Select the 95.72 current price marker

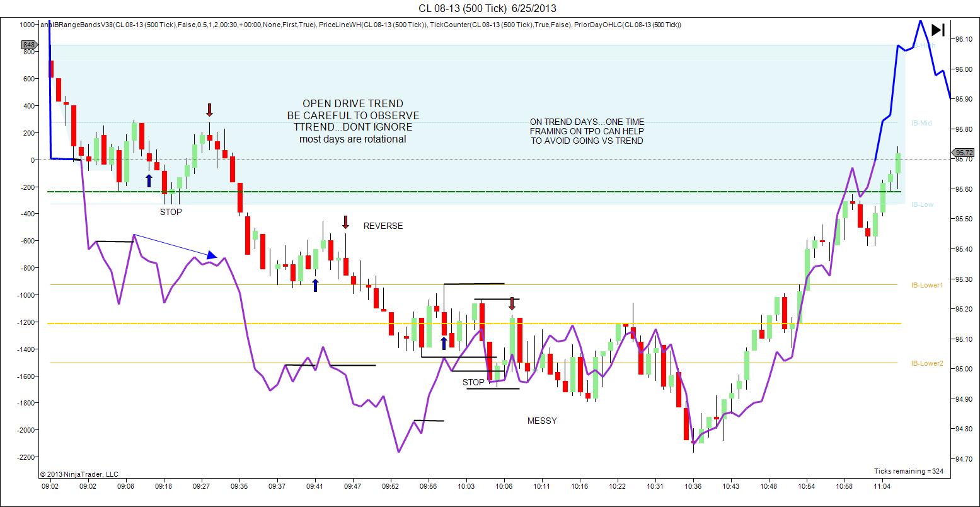click(964, 153)
